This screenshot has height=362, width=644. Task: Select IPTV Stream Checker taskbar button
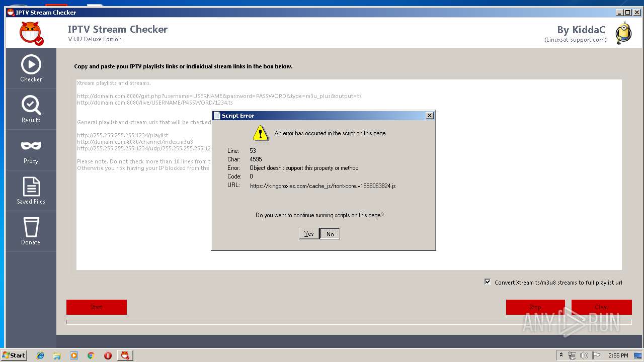pyautogui.click(x=125, y=355)
